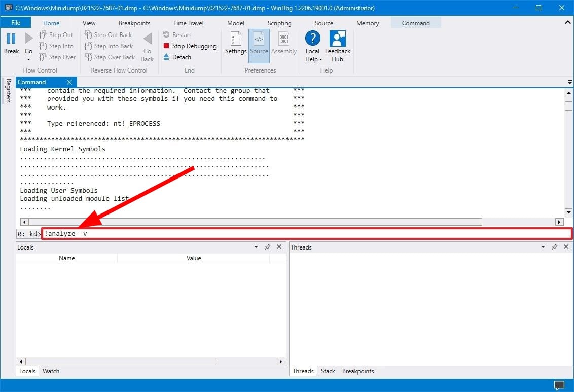
Task: Select the Threads bottom tab
Action: (x=303, y=371)
